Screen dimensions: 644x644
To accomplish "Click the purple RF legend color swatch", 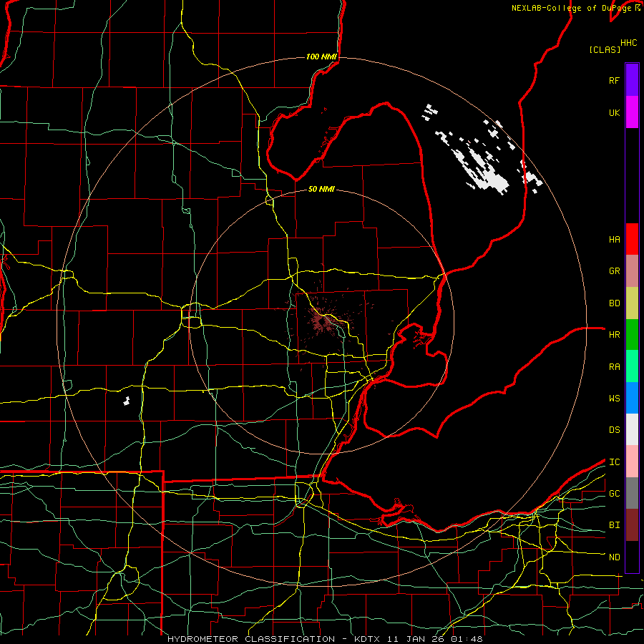I will coord(632,80).
